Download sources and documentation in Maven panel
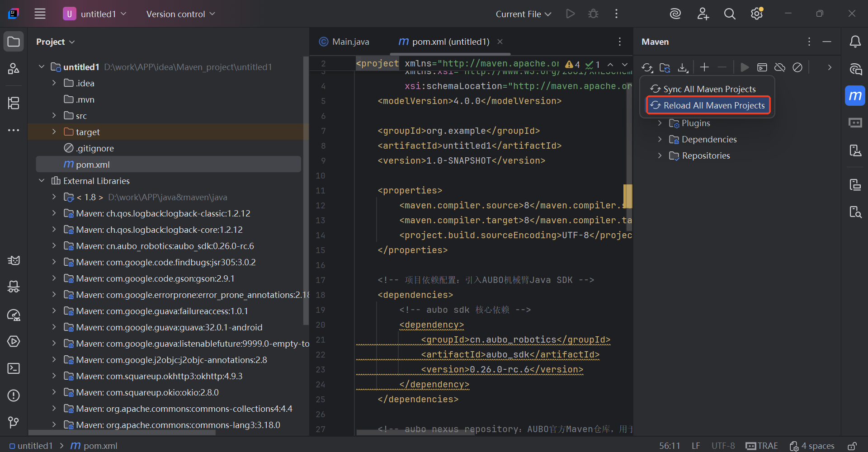This screenshot has width=868, height=452. point(682,67)
